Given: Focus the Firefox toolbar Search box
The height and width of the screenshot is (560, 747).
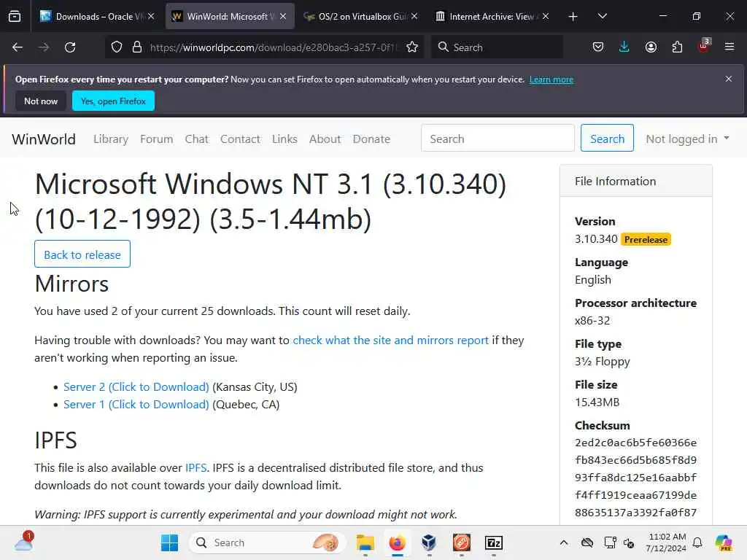Looking at the screenshot, I should tap(497, 47).
